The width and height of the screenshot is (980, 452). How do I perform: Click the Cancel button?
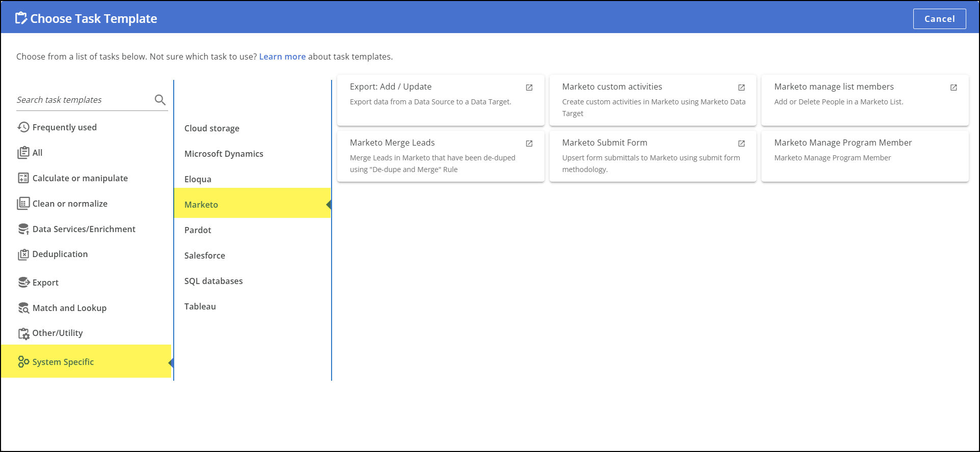pos(939,19)
